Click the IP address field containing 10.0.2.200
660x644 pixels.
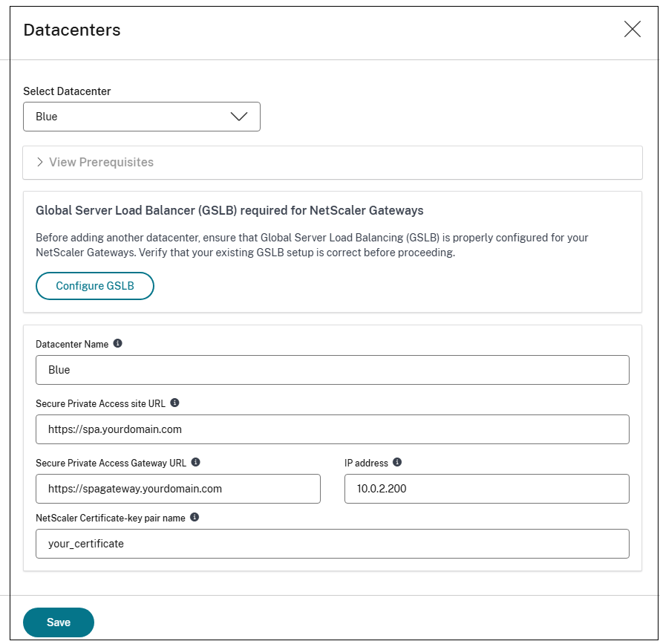(x=486, y=489)
